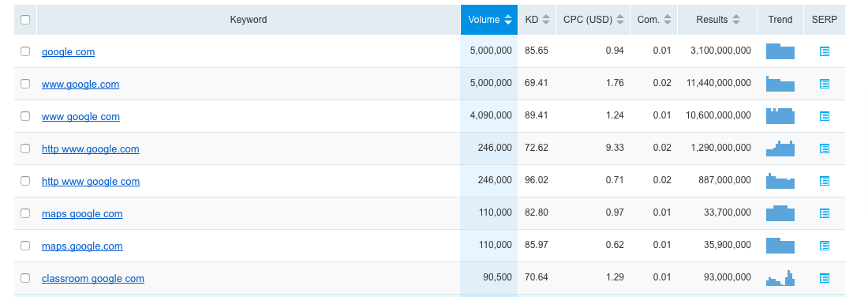The height and width of the screenshot is (297, 868).
Task: Sort by Results column header
Action: [x=717, y=20]
